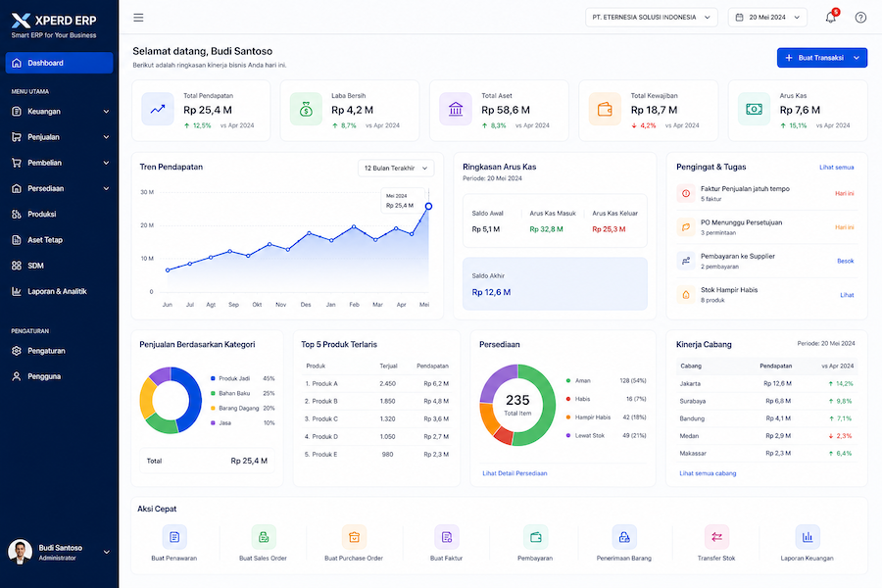
Task: Open the PT. Eternesia Solusi Indonesia company selector
Action: click(652, 18)
